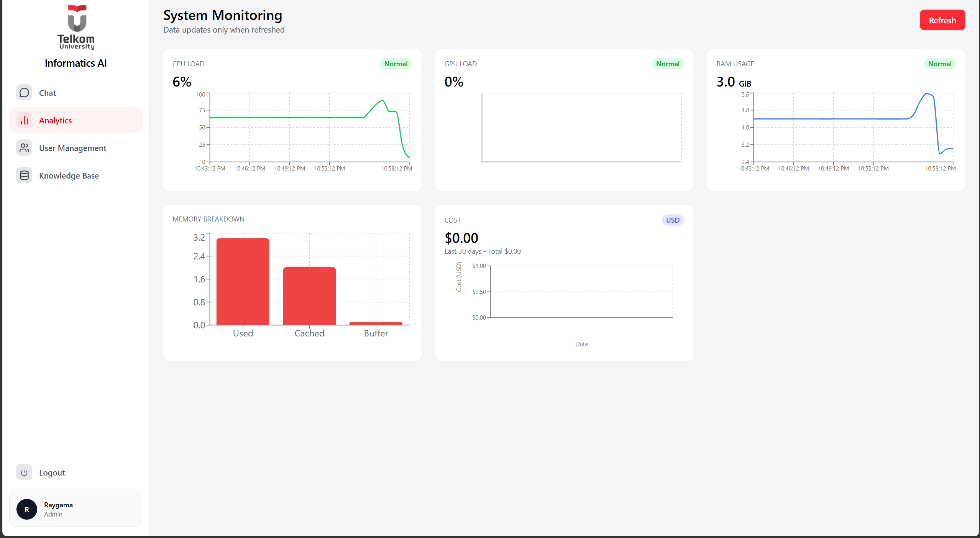Click the RAM Usage Normal badge

tap(939, 64)
